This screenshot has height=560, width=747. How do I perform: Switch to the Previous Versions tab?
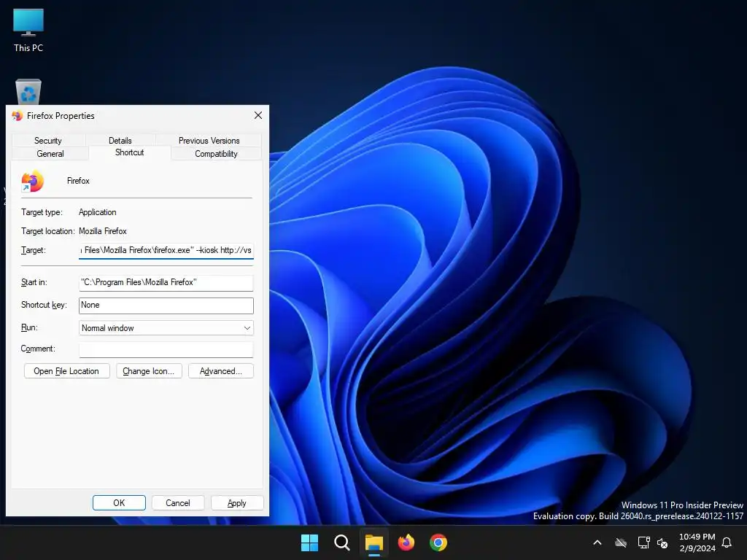point(209,141)
